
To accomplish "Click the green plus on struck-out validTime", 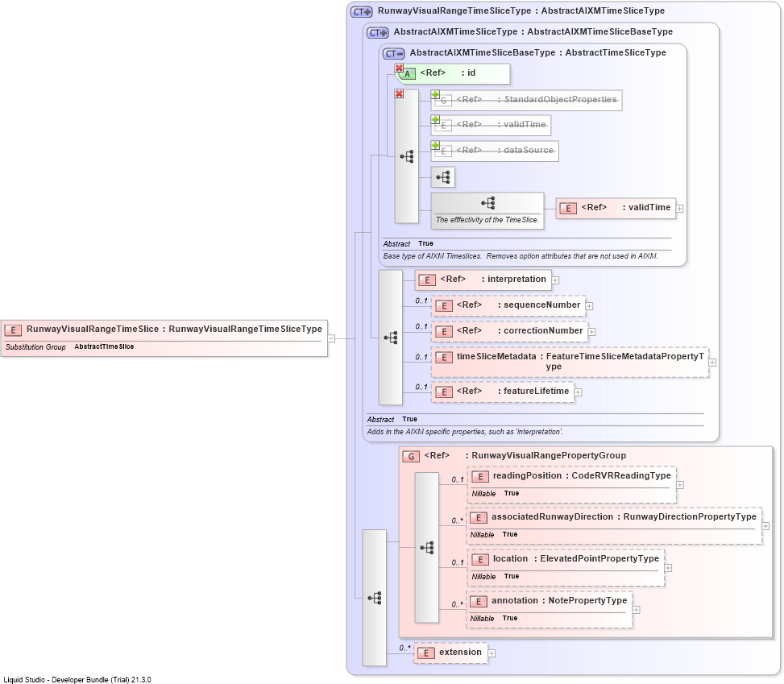I will [435, 119].
